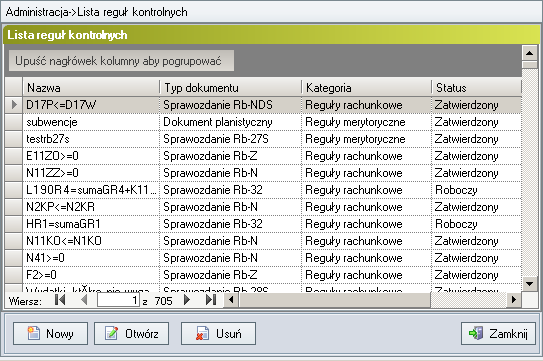The height and width of the screenshot is (361, 543).
Task: Click Zatwierdzony status of N41>=0 row
Action: pos(477,258)
